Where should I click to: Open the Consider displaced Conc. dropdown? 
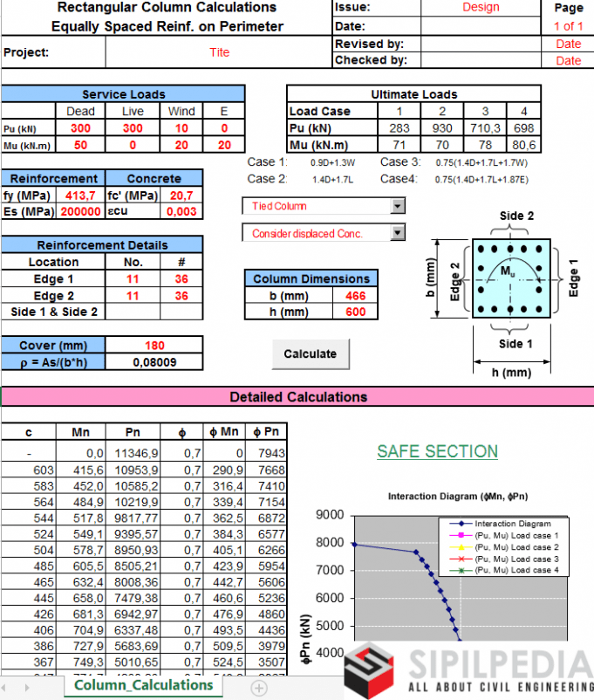(398, 233)
